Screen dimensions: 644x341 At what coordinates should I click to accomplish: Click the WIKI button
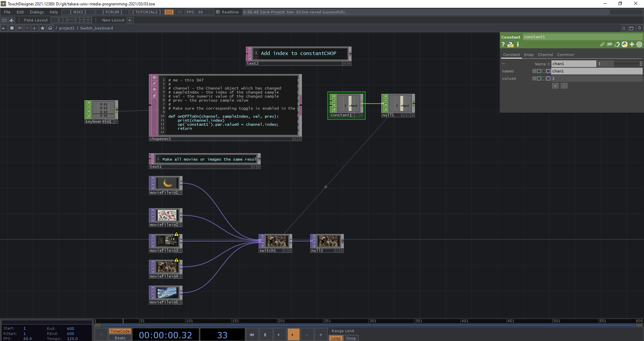coord(78,12)
